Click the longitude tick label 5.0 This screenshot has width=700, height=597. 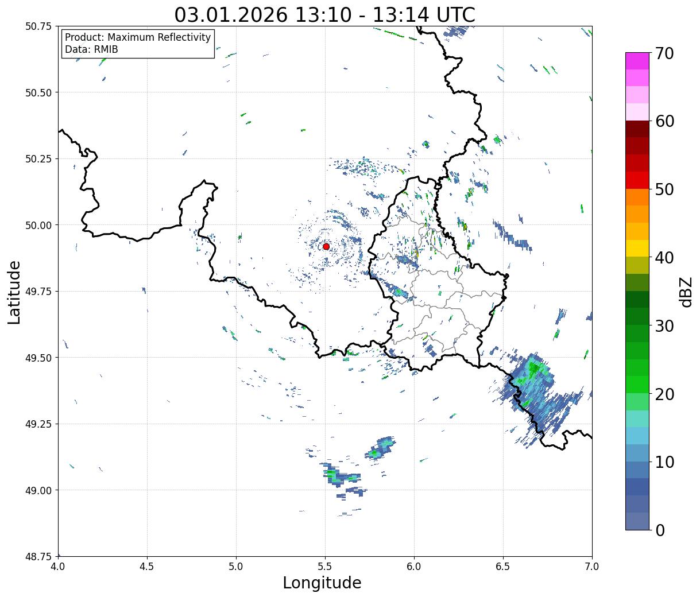[236, 566]
